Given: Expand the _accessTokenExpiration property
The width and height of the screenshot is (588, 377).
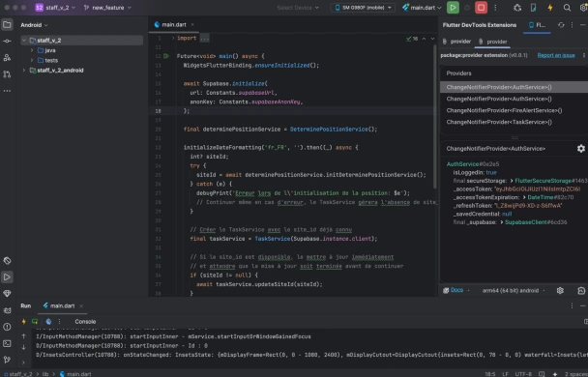Looking at the screenshot, I should pyautogui.click(x=524, y=197).
